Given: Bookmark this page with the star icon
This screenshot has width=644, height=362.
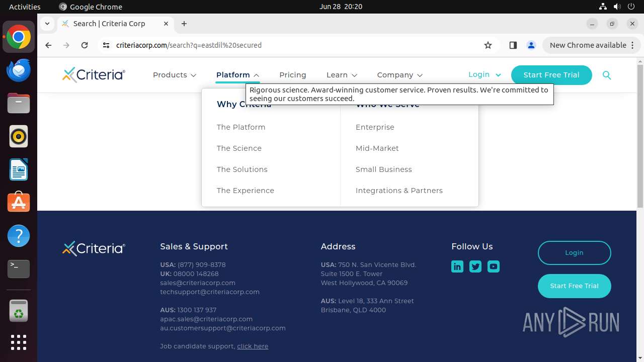Looking at the screenshot, I should [488, 45].
